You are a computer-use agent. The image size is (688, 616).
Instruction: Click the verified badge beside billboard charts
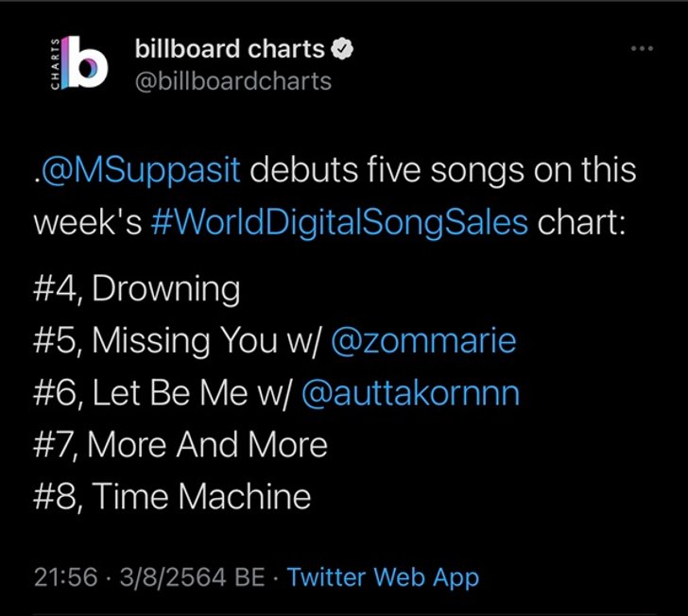pyautogui.click(x=344, y=47)
